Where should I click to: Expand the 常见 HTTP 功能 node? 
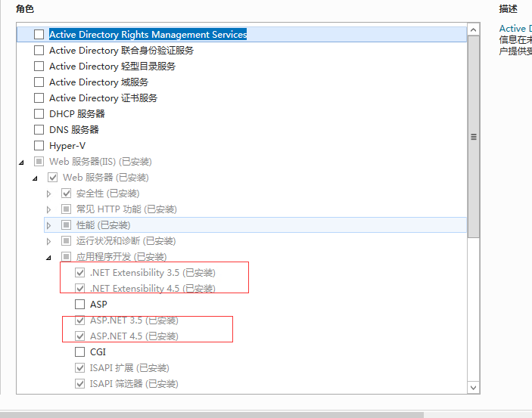click(x=48, y=209)
